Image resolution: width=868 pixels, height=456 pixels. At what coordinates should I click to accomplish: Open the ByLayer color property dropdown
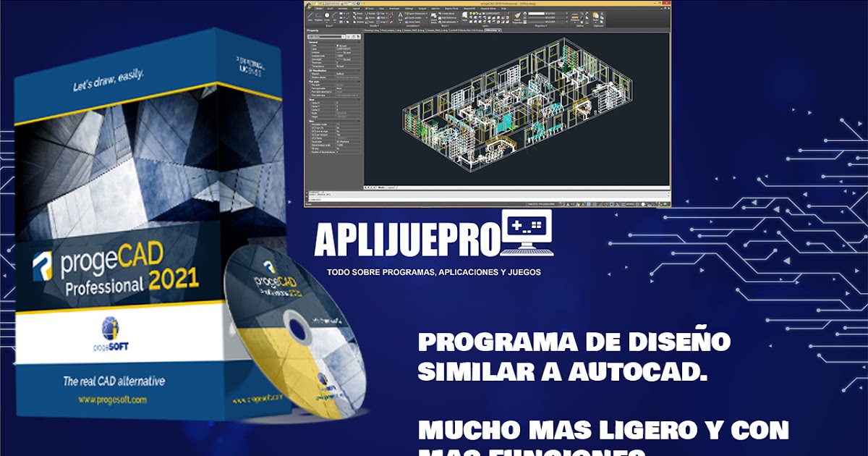(567, 14)
